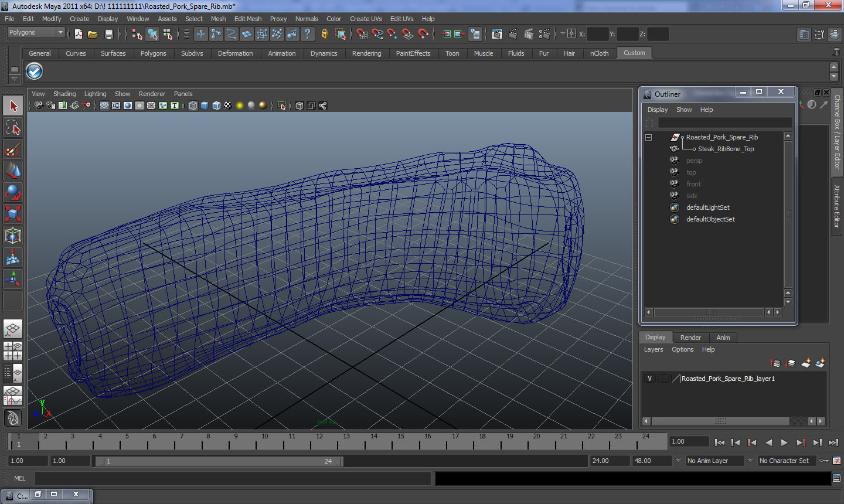This screenshot has height=504, width=844.
Task: Select the Paint Selection tool
Action: pyautogui.click(x=13, y=149)
